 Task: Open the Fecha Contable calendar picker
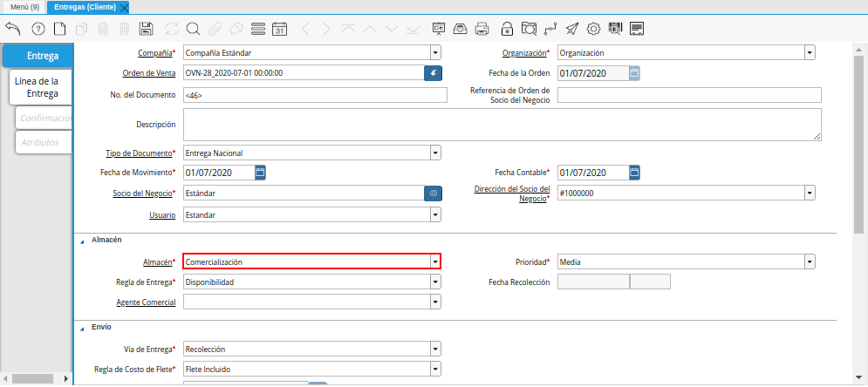coord(635,173)
